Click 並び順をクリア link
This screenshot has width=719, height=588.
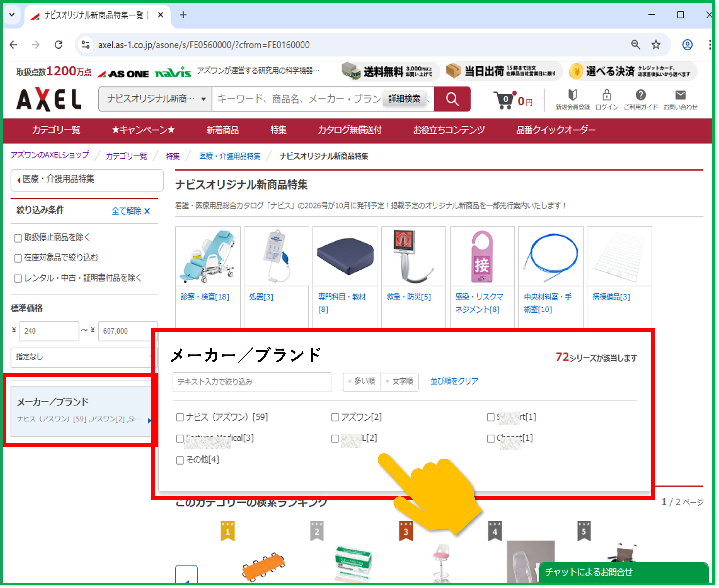(454, 381)
